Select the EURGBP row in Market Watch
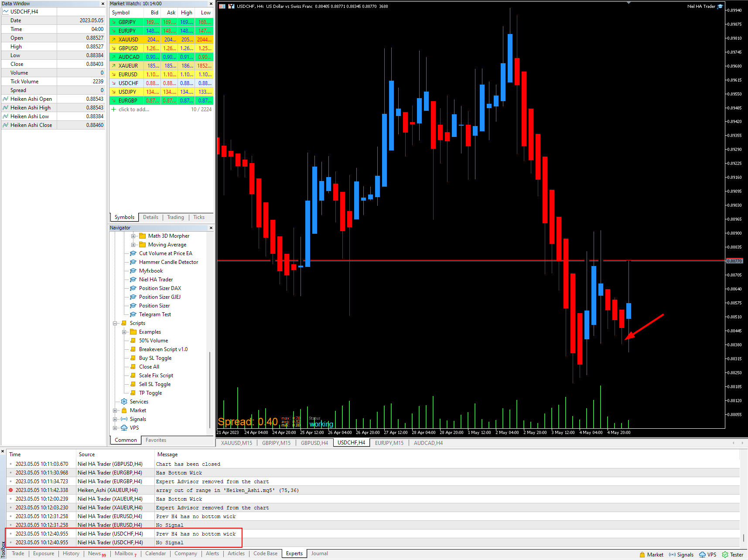The width and height of the screenshot is (748, 560). (161, 101)
